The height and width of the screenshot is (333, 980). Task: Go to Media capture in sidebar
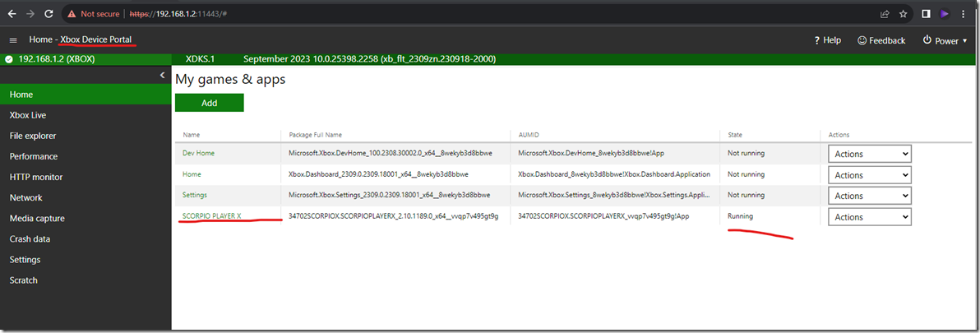tap(37, 219)
